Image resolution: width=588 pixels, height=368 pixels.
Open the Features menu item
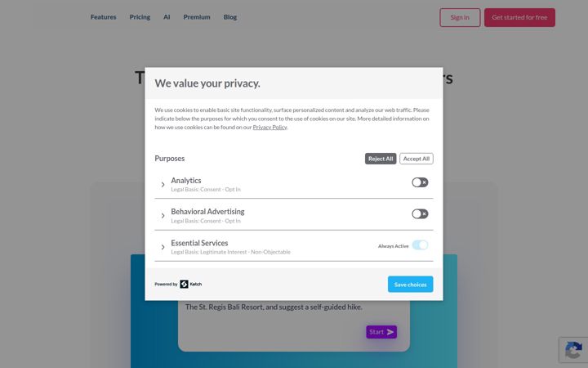click(103, 17)
